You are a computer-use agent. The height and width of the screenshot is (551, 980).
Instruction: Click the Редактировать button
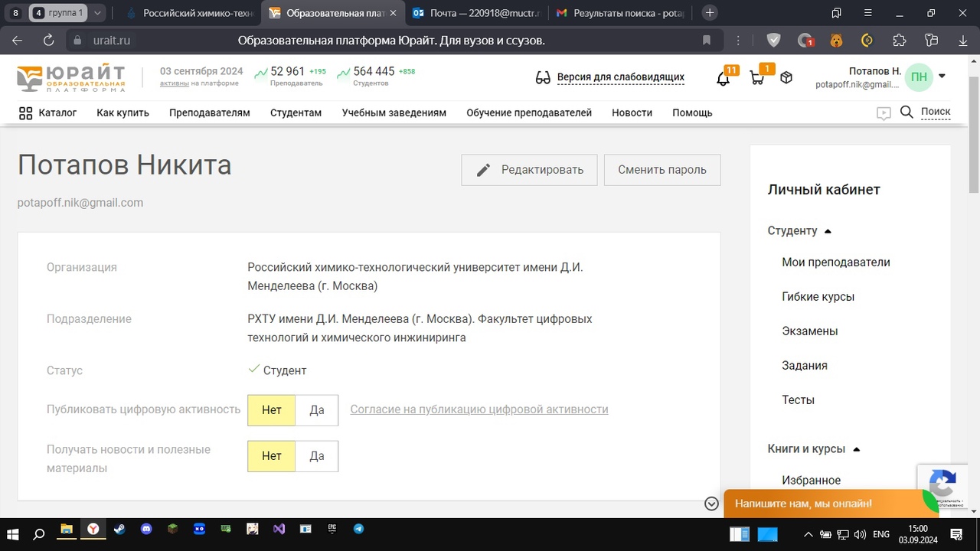click(529, 170)
